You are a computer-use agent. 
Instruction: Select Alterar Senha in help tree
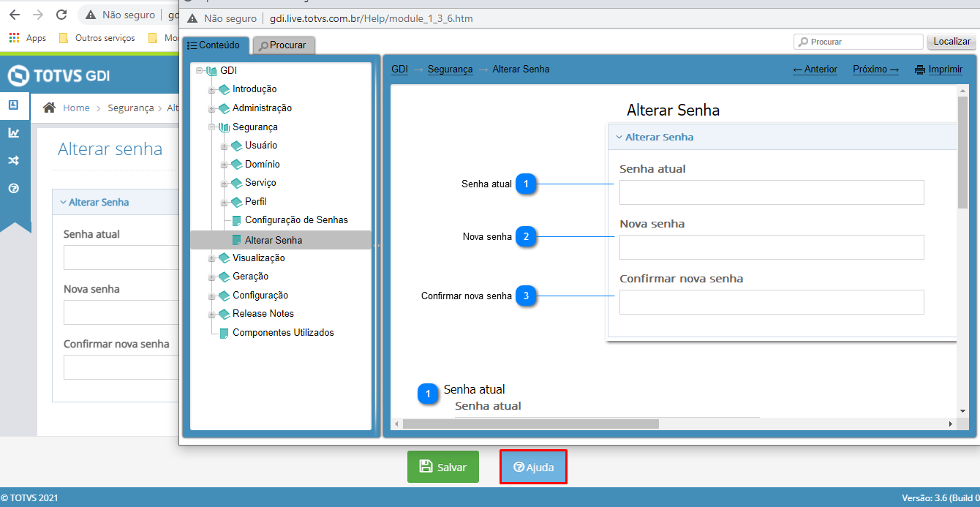(x=274, y=240)
